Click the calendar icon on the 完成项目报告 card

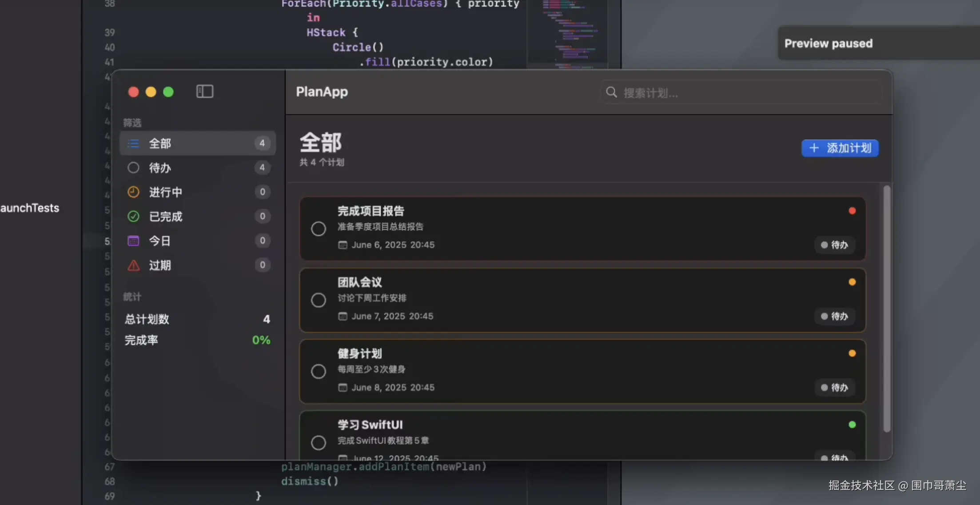tap(343, 245)
